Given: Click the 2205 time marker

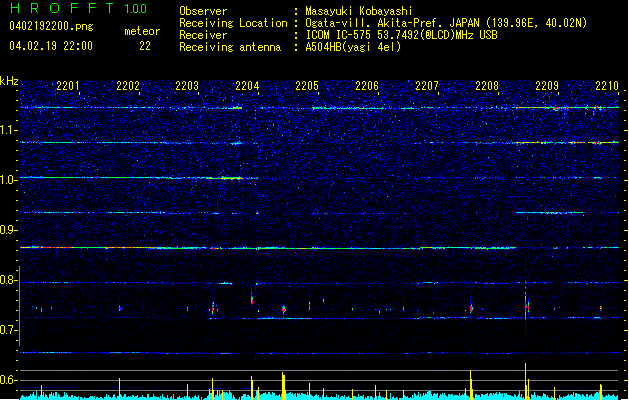Looking at the screenshot, I should point(307,86).
